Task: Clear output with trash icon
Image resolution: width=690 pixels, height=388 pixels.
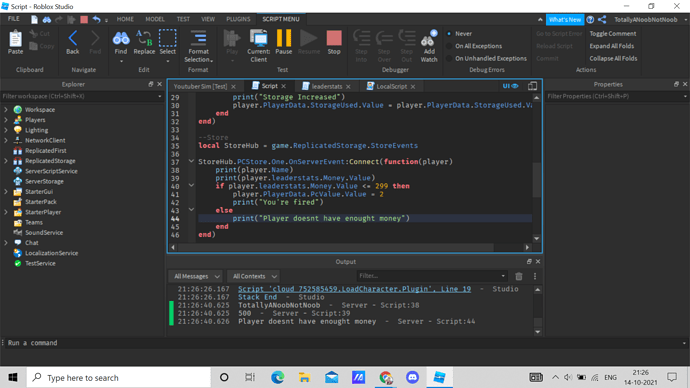Action: (x=519, y=276)
